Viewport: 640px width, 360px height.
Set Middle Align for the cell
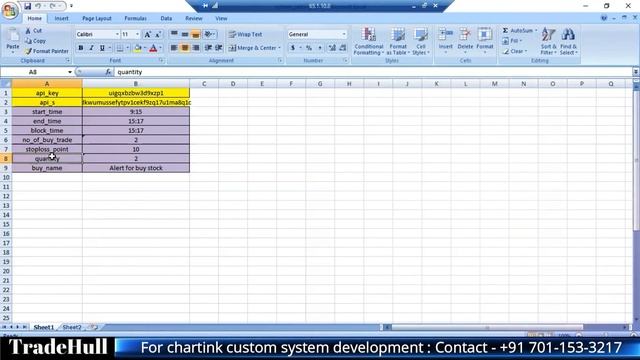[185, 34]
